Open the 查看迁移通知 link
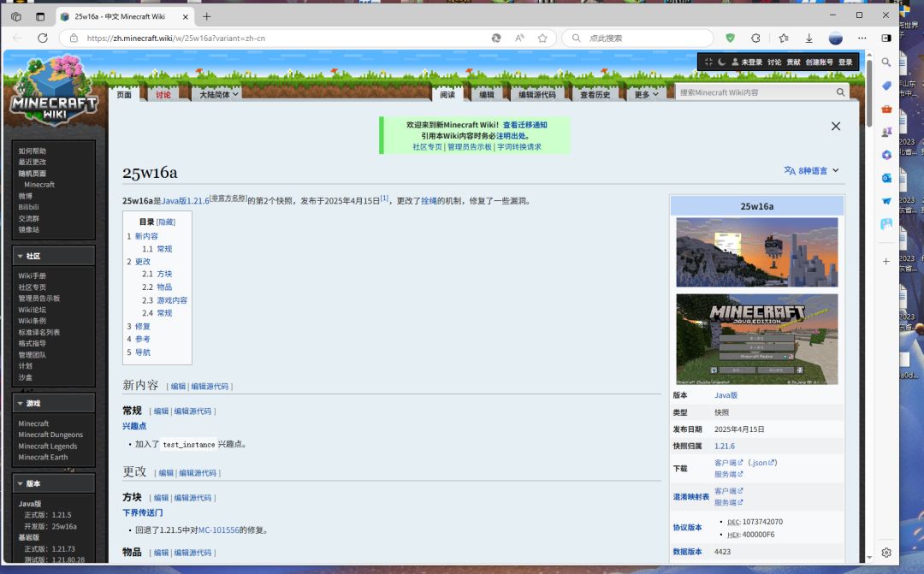 [524, 125]
